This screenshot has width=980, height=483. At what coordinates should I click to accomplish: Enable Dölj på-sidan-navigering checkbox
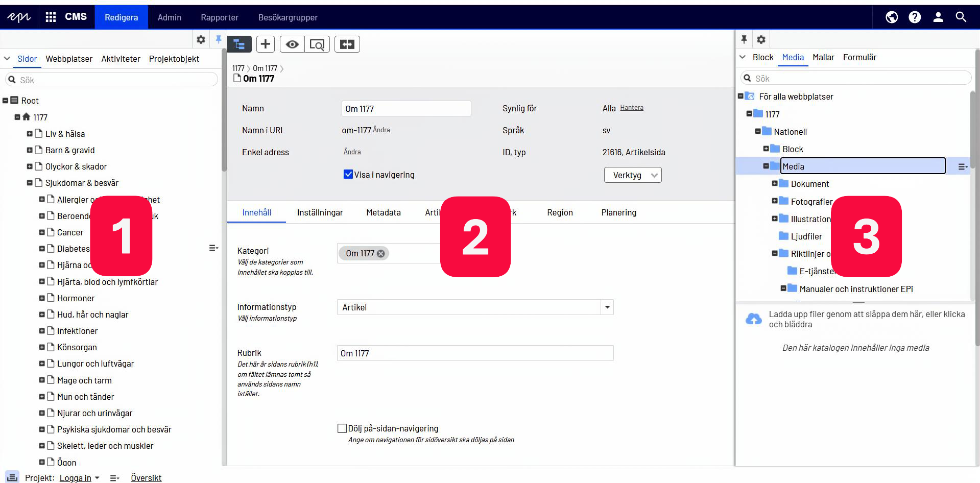coord(342,428)
